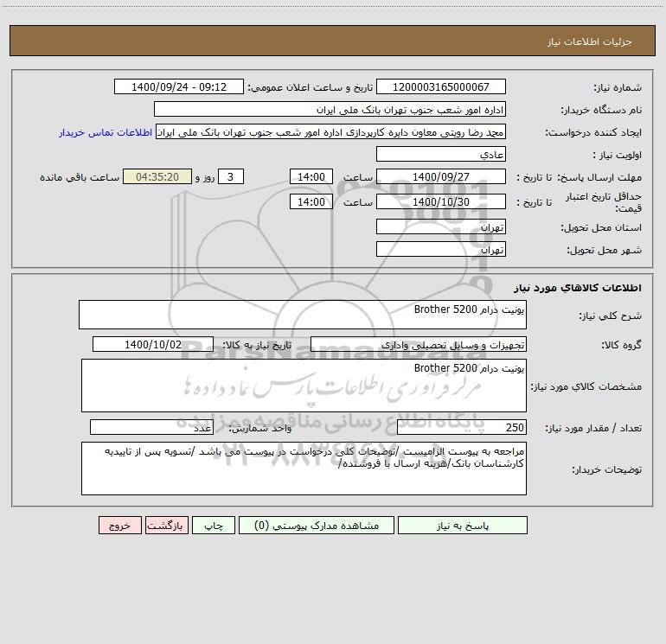
Task: Open اطلاعات تماس خریدار link
Action: coord(106,132)
